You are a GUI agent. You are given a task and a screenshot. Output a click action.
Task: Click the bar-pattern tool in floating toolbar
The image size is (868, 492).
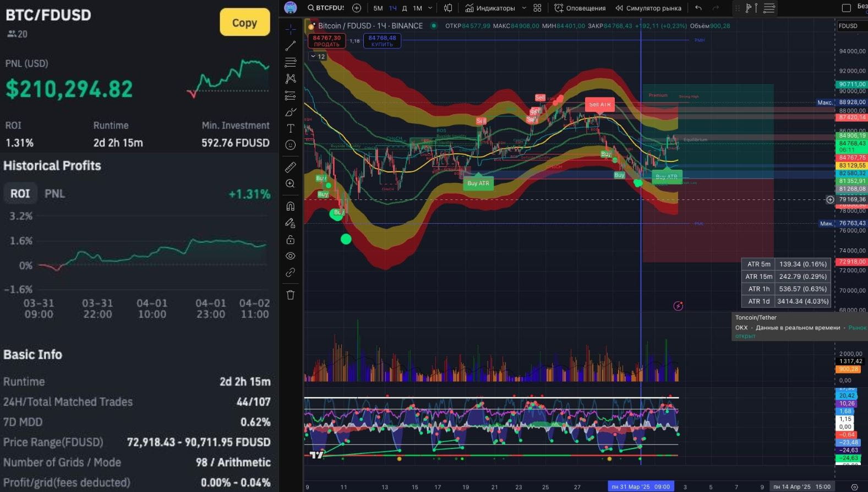tap(751, 8)
